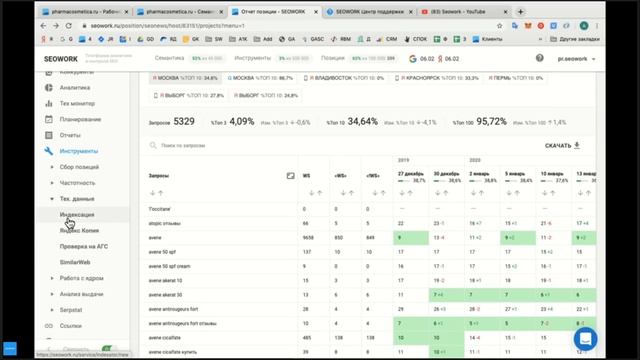Switch to the SEOWORK Центр поддержки tab

(369, 12)
